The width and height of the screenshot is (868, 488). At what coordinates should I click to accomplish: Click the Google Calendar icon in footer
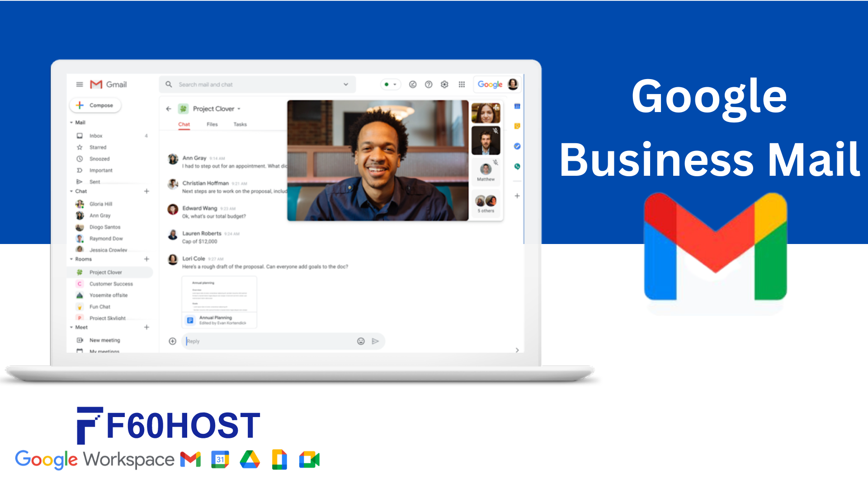220,460
